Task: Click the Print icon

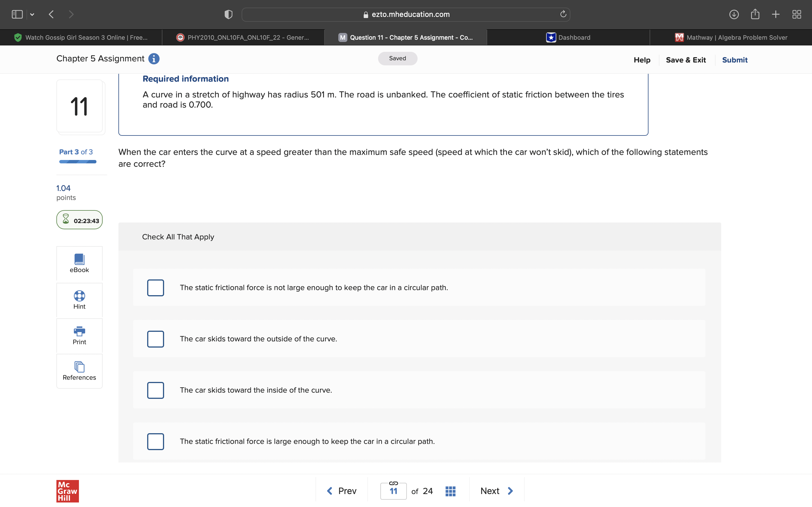Action: pyautogui.click(x=79, y=331)
